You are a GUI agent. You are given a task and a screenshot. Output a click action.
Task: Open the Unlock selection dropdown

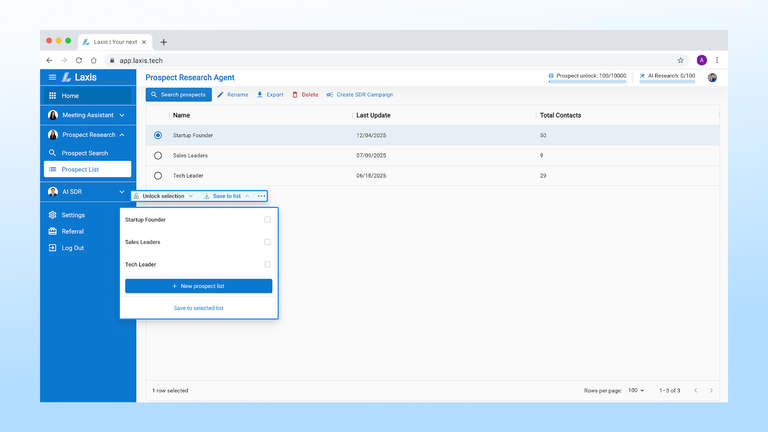pyautogui.click(x=164, y=196)
